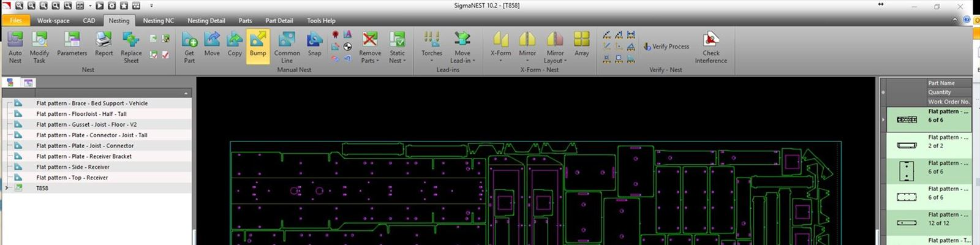Select the part thumbnail showing '6 of 6' first row
Image resolution: width=980 pixels, height=245 pixels.
(x=907, y=119)
